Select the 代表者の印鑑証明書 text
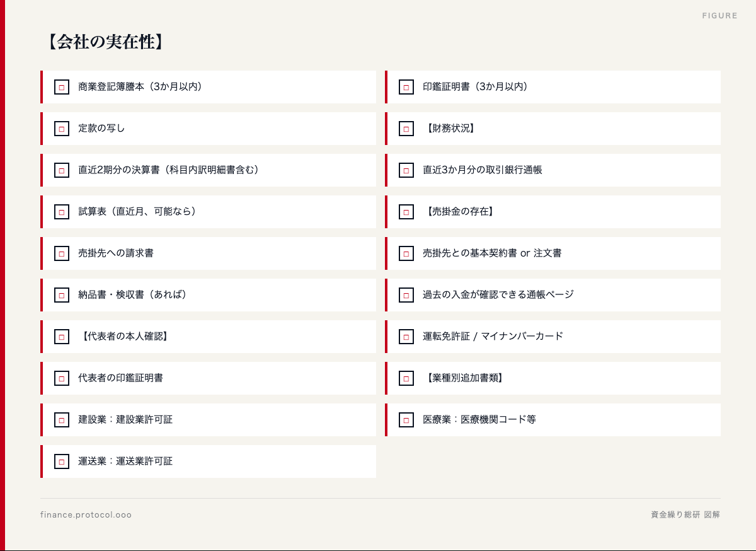The width and height of the screenshot is (756, 551). 120,378
